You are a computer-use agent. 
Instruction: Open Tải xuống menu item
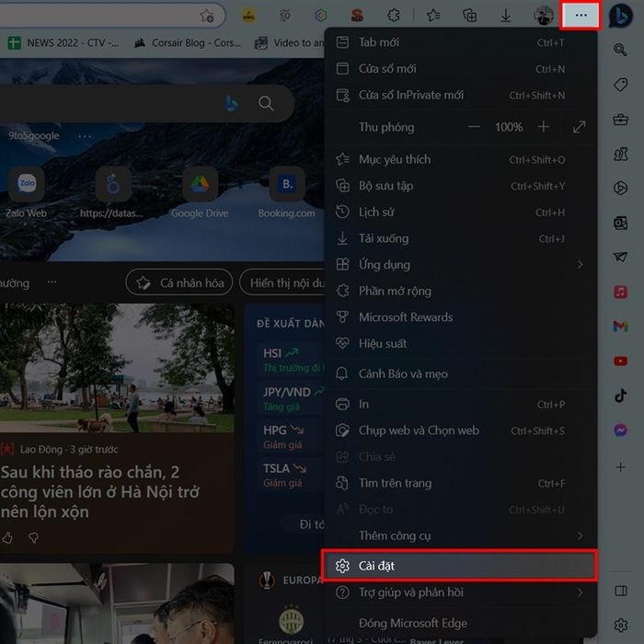(x=460, y=238)
